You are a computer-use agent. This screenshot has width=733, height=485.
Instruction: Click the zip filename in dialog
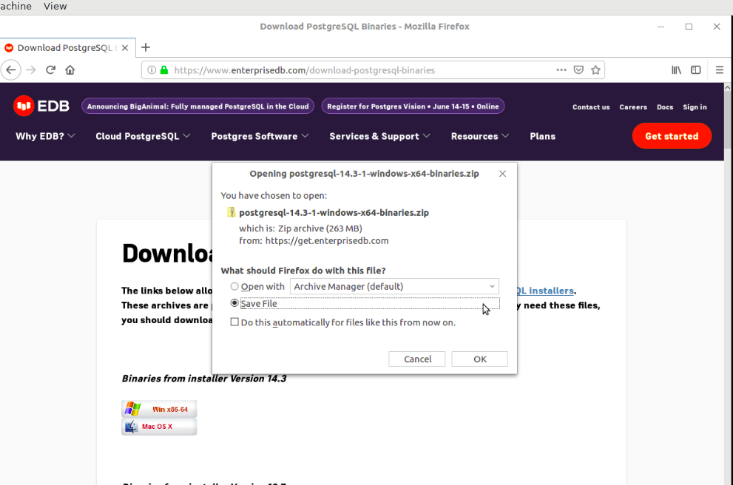click(334, 212)
